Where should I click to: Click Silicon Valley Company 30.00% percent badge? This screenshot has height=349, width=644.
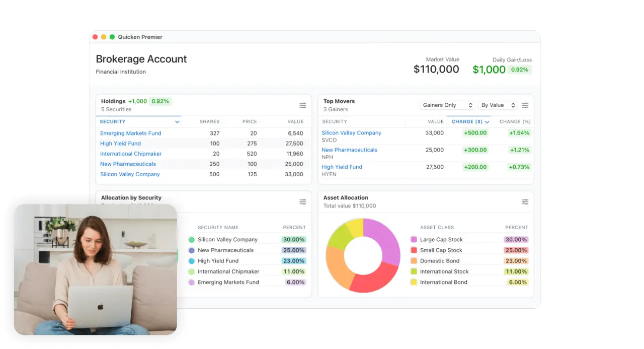tap(294, 240)
